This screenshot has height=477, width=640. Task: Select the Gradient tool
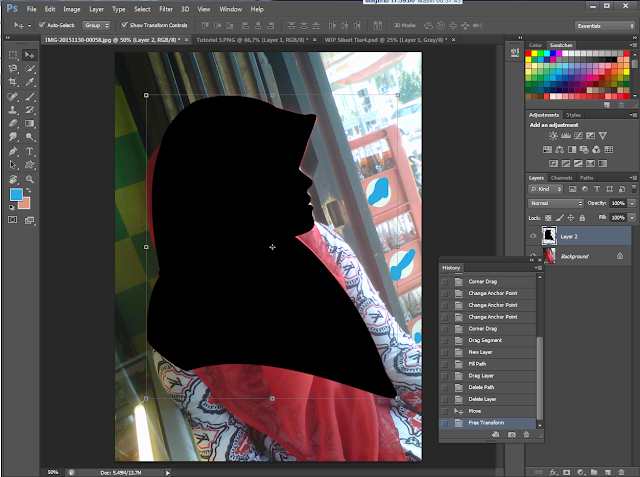(29, 123)
